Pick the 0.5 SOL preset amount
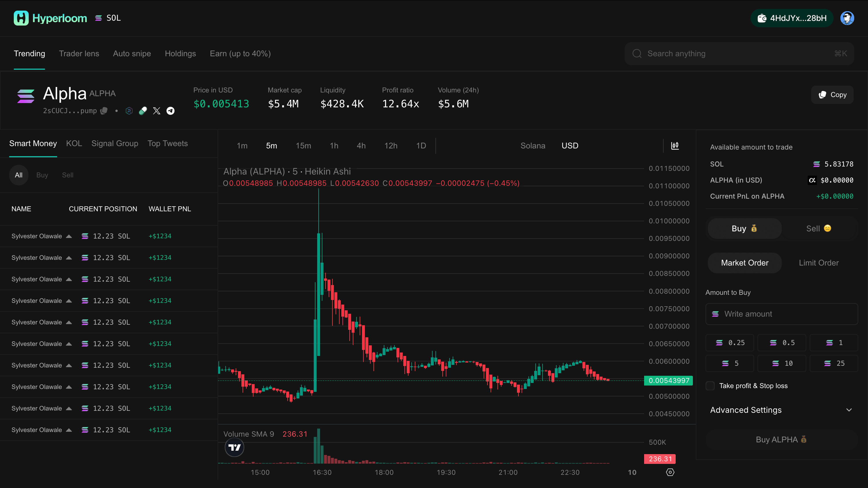The width and height of the screenshot is (868, 488). tap(782, 343)
